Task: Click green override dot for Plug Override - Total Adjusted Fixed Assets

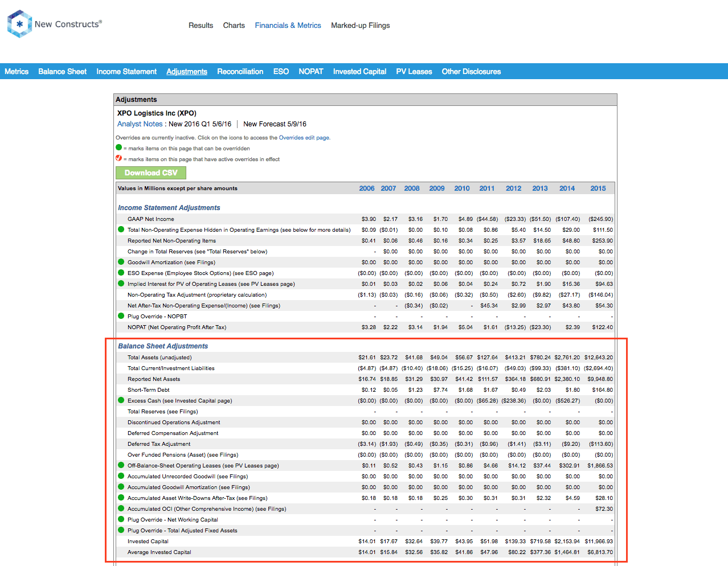Action: point(121,530)
